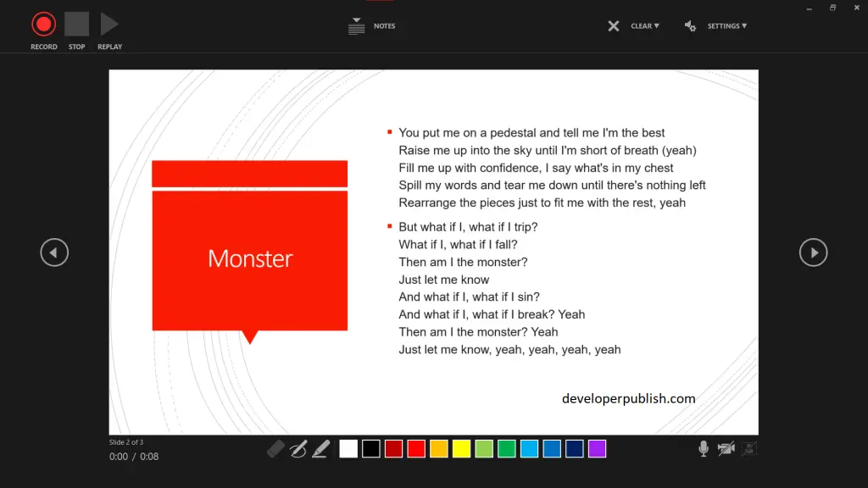
Task: Select the Highlighter tool
Action: (321, 449)
